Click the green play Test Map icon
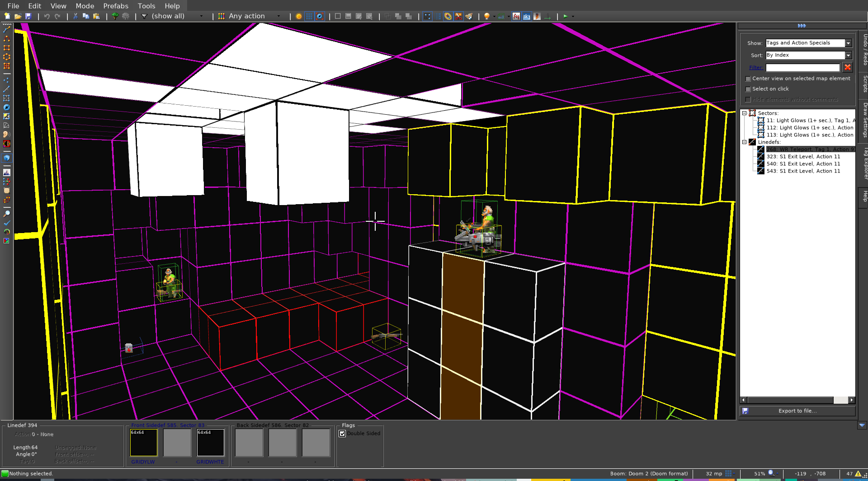 click(566, 16)
